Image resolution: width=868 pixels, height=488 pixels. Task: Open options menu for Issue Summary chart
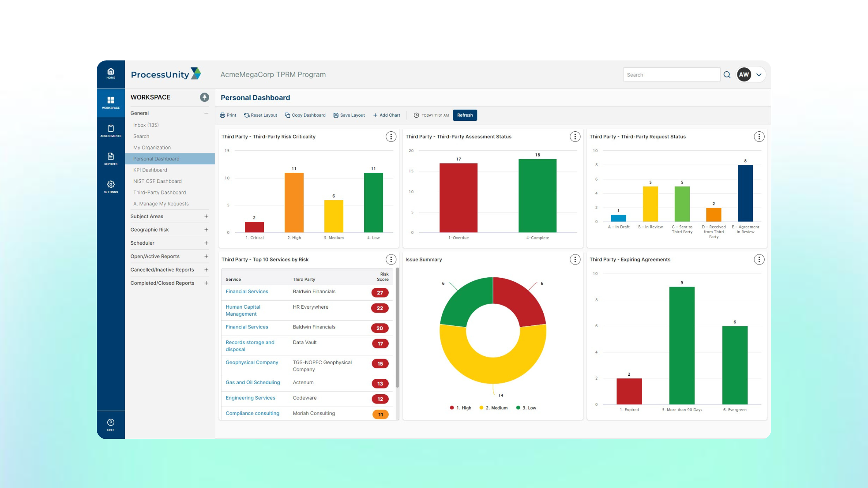point(575,259)
